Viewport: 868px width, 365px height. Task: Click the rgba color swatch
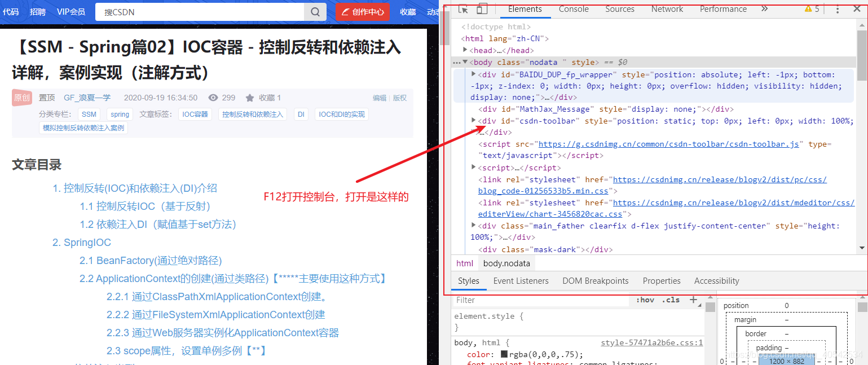click(x=504, y=355)
